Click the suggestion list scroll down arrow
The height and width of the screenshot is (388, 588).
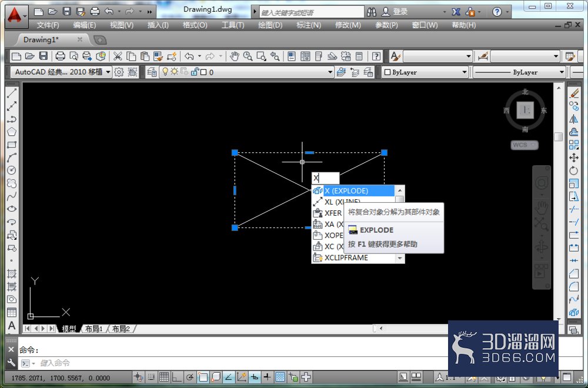400,258
